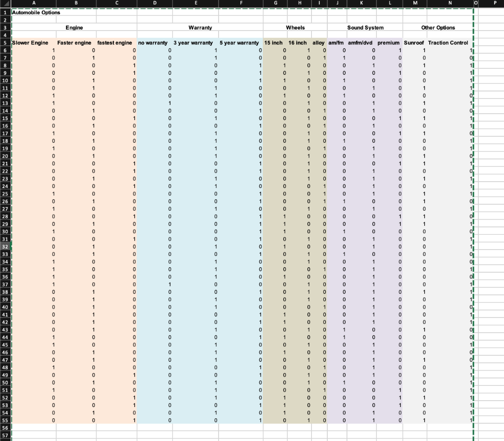
Task: Click the 'no warranty' column label
Action: click(153, 43)
